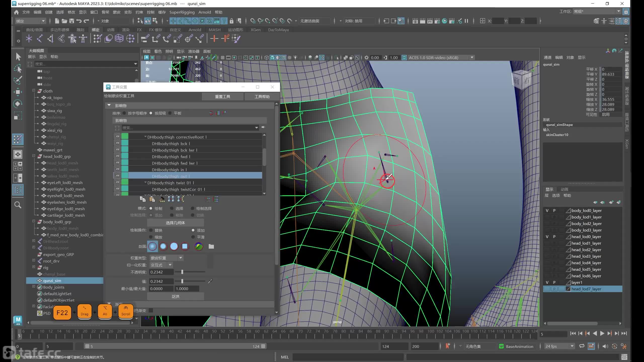The width and height of the screenshot is (644, 362).
Task: Expand the Body_joints node in outliner
Action: click(x=34, y=287)
